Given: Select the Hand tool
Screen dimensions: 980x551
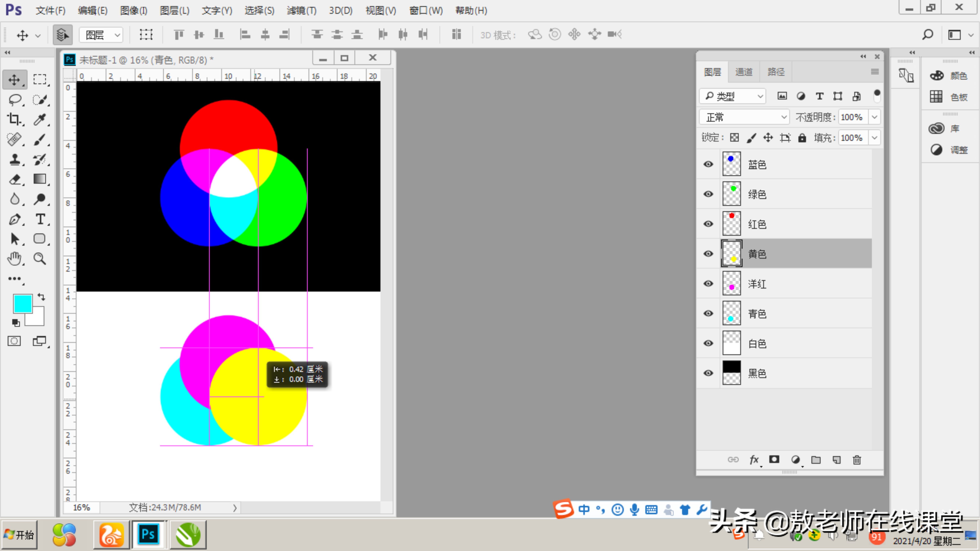Looking at the screenshot, I should [15, 259].
